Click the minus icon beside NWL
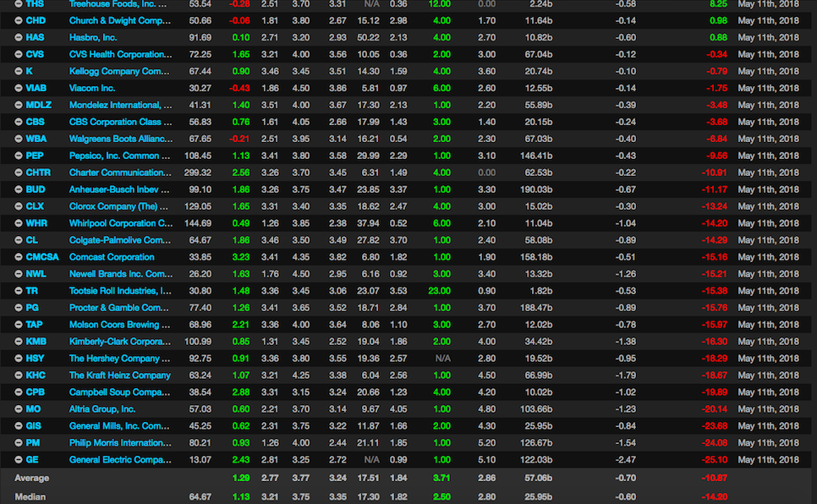 (19, 274)
